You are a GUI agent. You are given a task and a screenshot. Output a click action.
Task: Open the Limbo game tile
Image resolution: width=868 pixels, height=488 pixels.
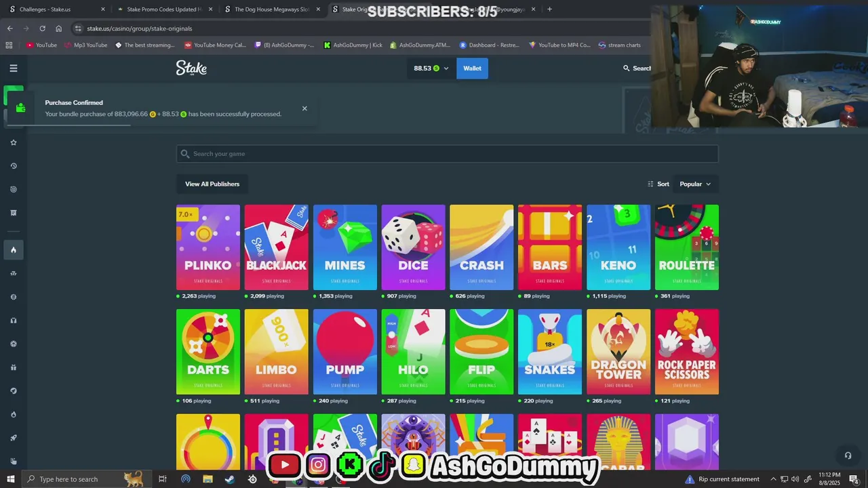pos(277,352)
